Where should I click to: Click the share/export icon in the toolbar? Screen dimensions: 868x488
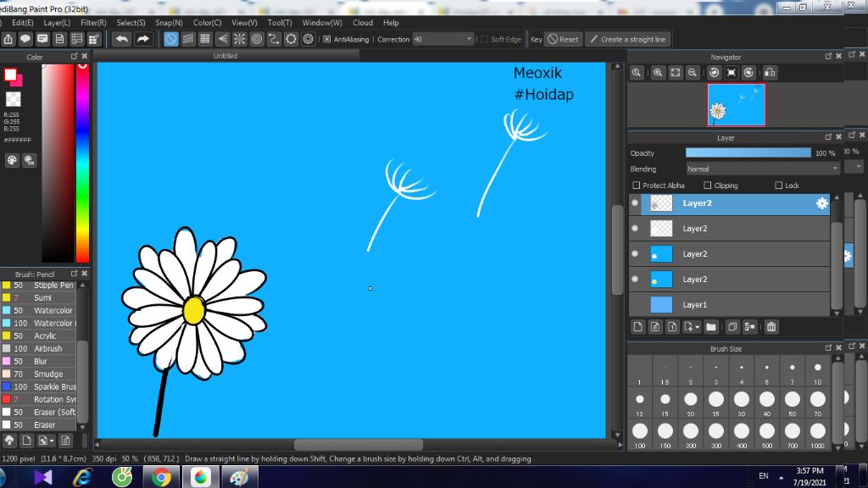[x=8, y=39]
